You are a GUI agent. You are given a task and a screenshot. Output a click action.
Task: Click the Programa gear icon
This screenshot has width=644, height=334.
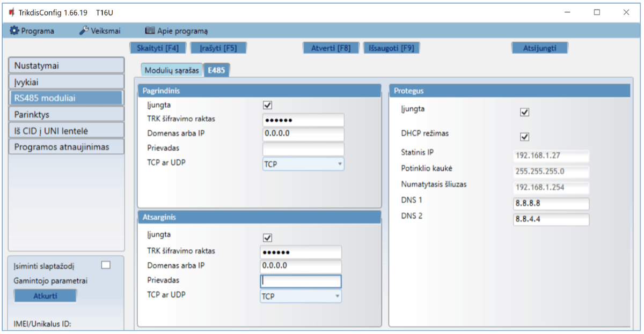[x=14, y=31]
